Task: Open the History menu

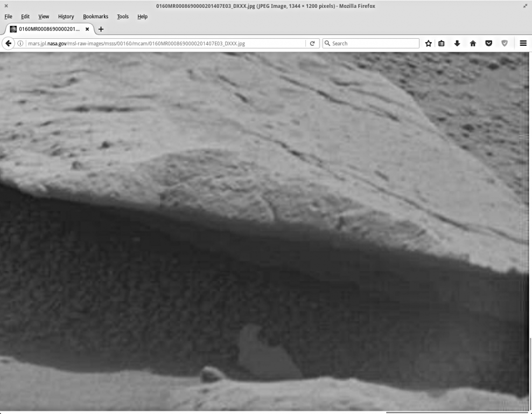Action: 66,17
